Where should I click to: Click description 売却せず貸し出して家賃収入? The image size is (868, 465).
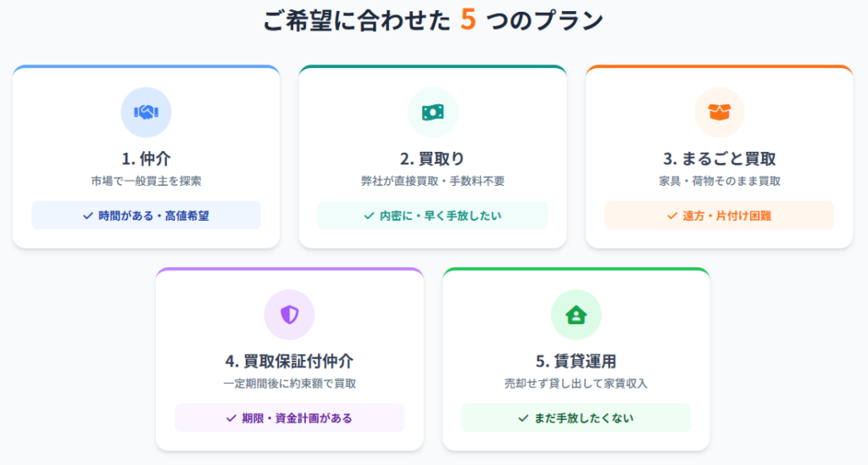point(576,384)
